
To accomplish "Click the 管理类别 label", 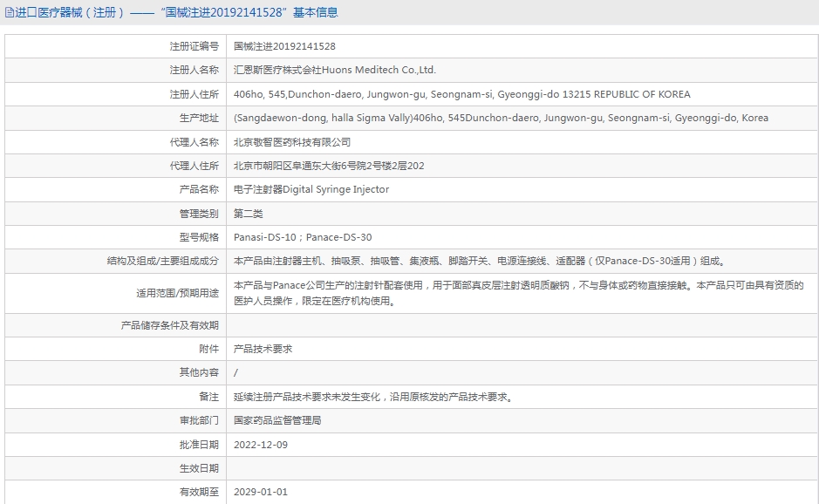I will 199,214.
